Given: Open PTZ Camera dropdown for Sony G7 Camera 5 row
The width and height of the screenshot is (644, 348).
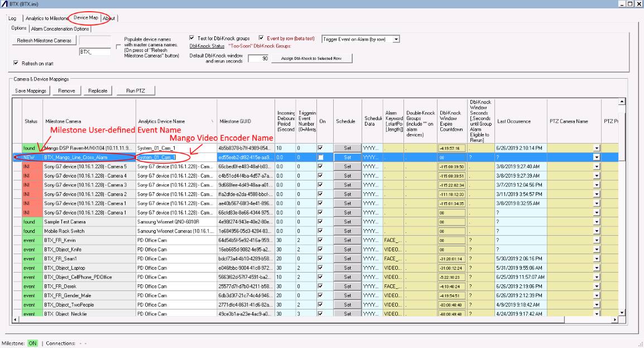Looking at the screenshot, I should [597, 166].
